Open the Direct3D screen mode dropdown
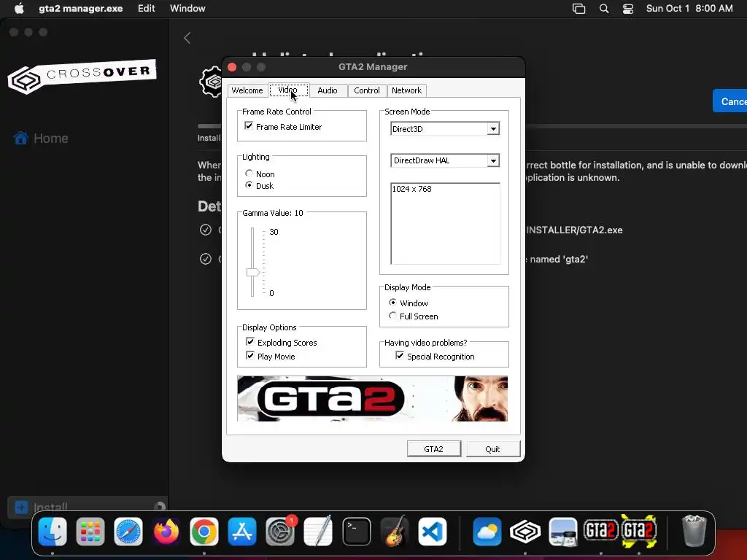 [x=493, y=129]
